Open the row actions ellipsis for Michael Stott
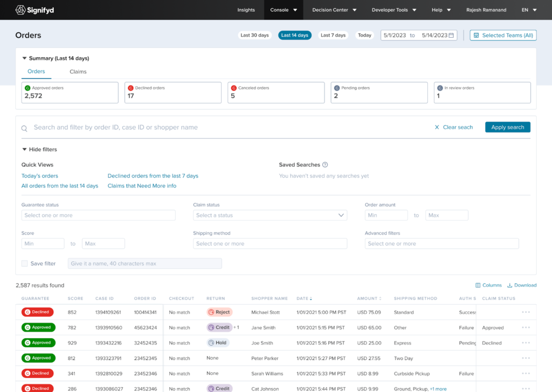Image resolution: width=552 pixels, height=392 pixels. click(x=525, y=312)
